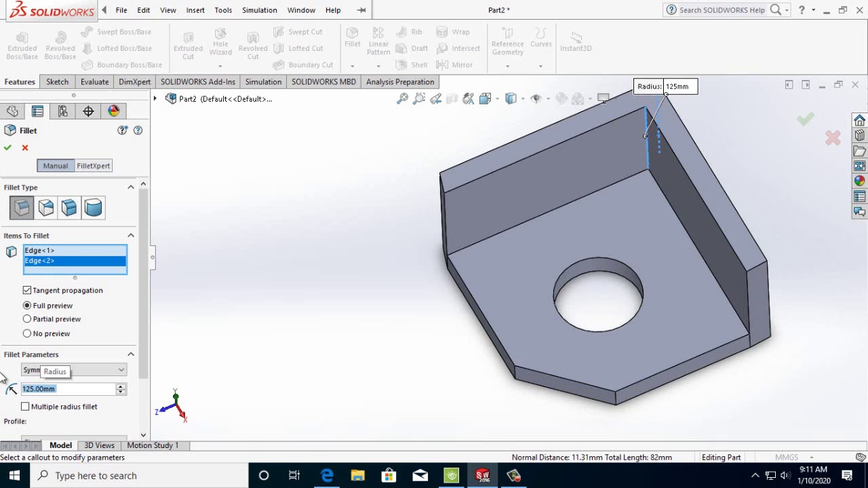The height and width of the screenshot is (488, 868).
Task: Expand the Part2 tree flyout arrow
Action: tap(155, 99)
